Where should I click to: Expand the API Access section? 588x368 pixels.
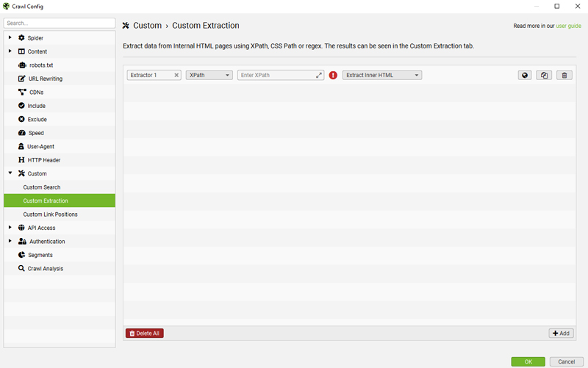click(10, 228)
